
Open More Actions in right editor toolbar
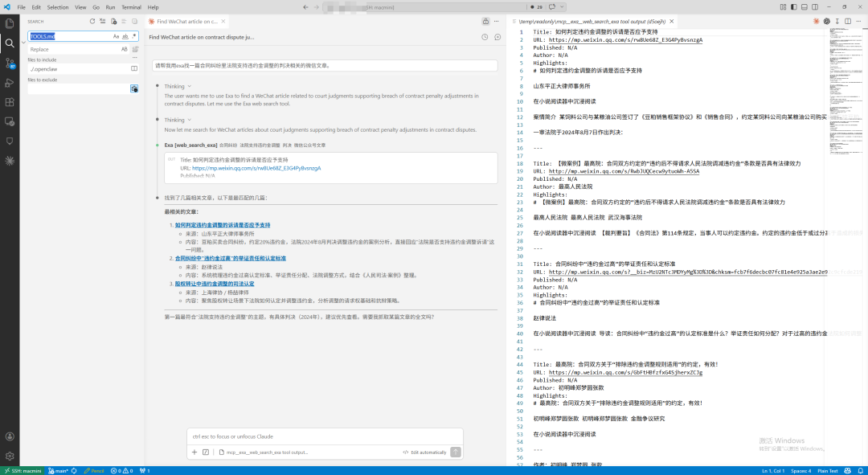click(858, 22)
